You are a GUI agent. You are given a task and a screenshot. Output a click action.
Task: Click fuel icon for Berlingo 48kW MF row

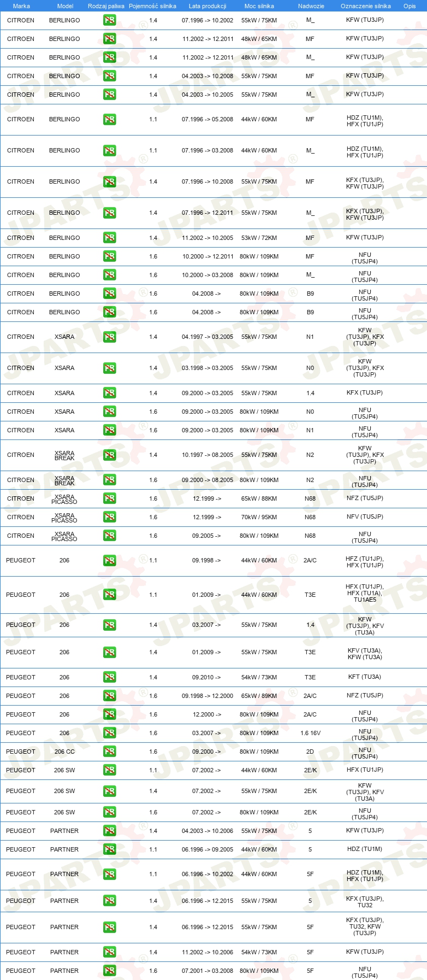110,39
